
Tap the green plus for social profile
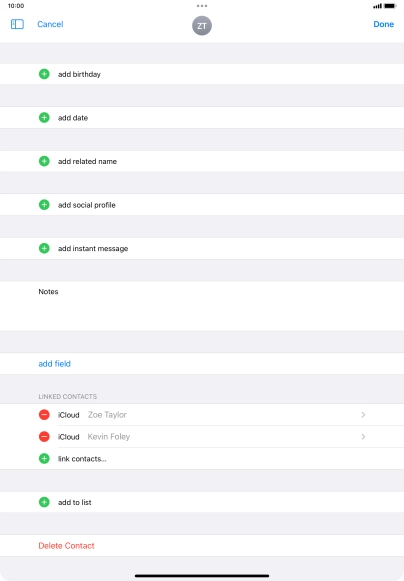tap(44, 205)
